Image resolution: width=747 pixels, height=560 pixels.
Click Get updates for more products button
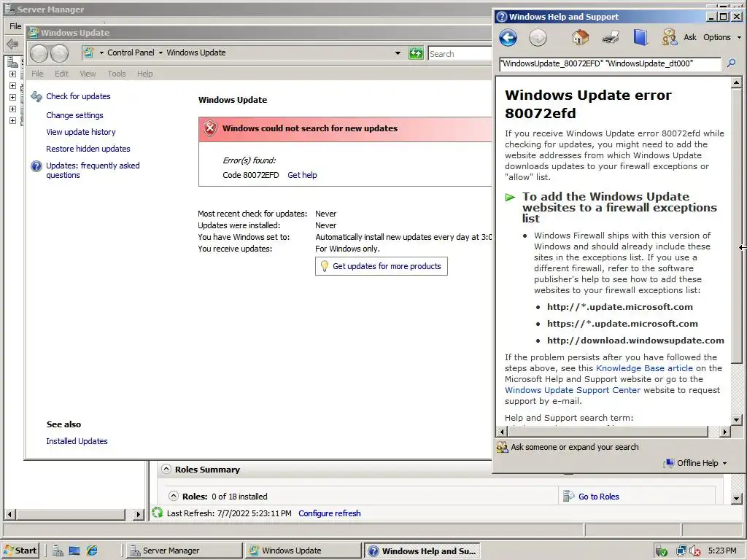tap(381, 266)
